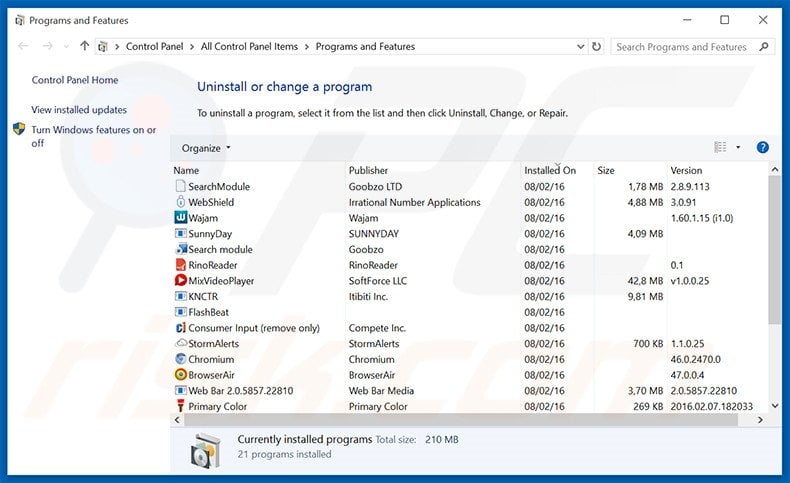Viewport: 790px width, 483px height.
Task: Click the WebShield program icon
Action: [180, 202]
